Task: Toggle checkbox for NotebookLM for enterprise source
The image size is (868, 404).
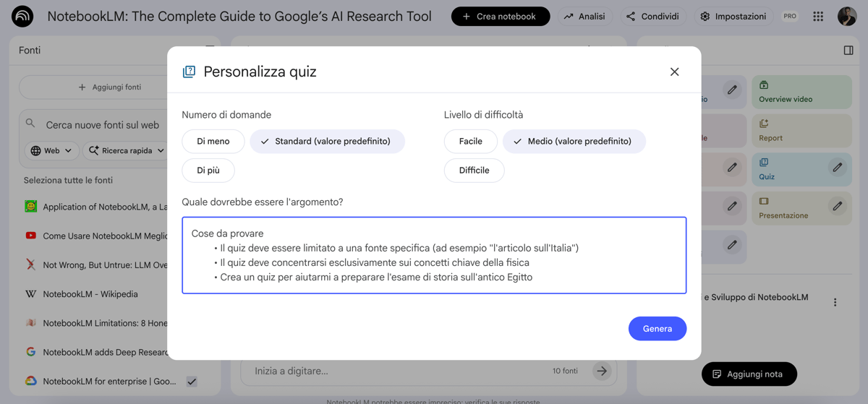Action: click(192, 382)
